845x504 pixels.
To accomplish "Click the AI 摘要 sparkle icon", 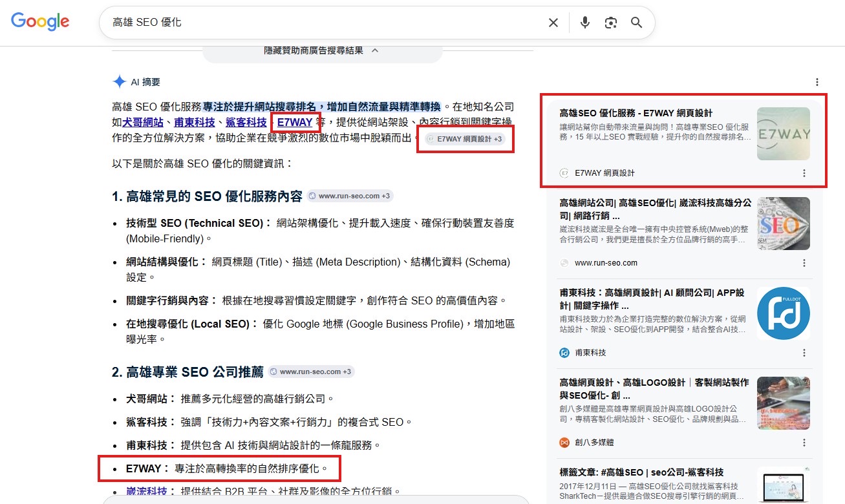I will click(x=119, y=82).
